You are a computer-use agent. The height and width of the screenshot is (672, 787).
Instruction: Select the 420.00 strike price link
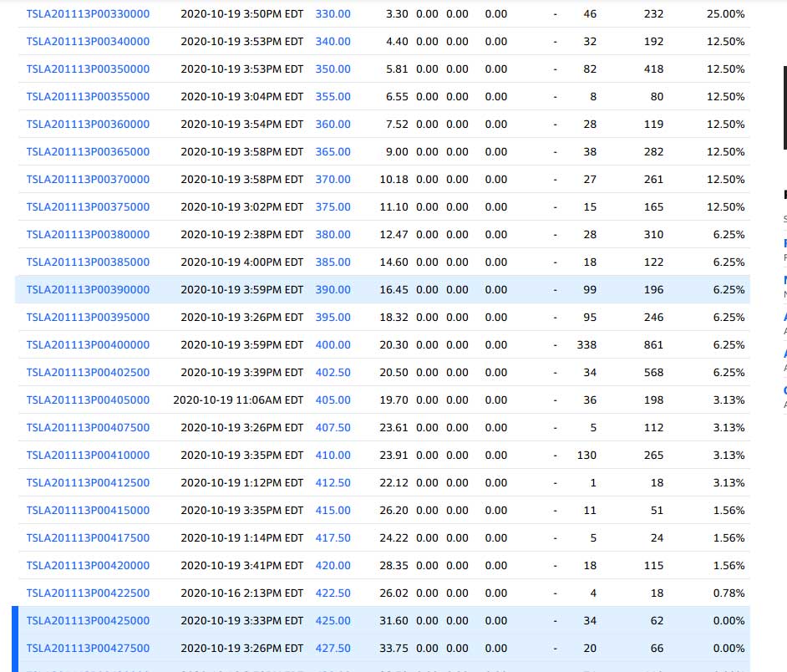pyautogui.click(x=333, y=567)
